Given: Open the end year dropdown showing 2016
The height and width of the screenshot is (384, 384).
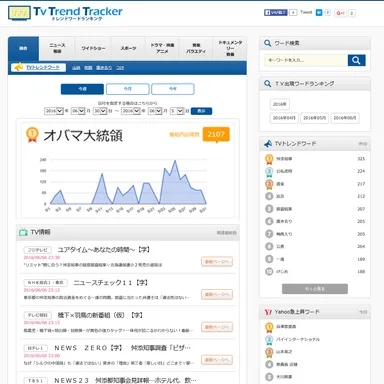Looking at the screenshot, I should pos(130,111).
